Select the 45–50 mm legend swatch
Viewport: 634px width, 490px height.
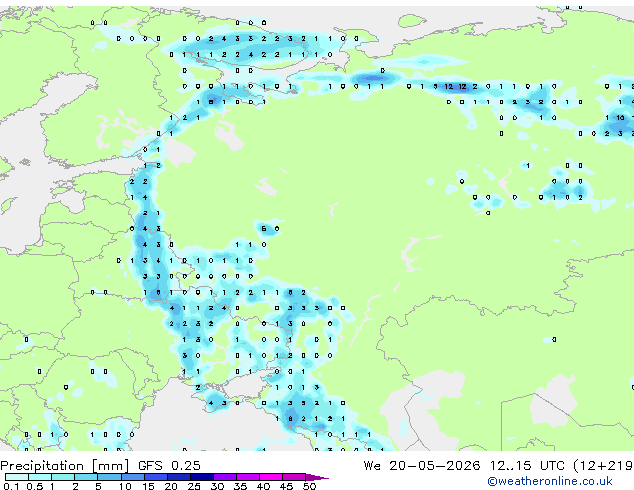point(294,477)
